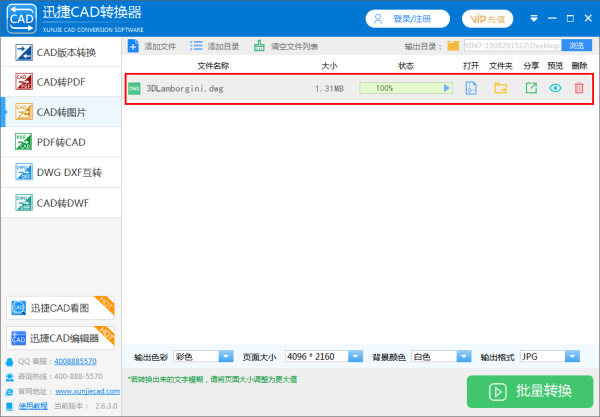The image size is (600, 417).
Task: Delete 3DLamborgini.dwg with the trash icon
Action: [x=579, y=88]
